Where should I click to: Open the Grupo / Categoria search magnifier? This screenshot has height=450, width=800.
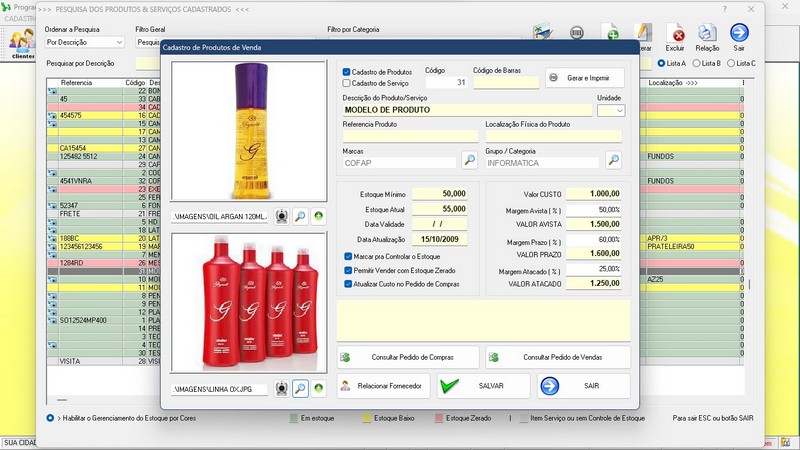tap(614, 160)
